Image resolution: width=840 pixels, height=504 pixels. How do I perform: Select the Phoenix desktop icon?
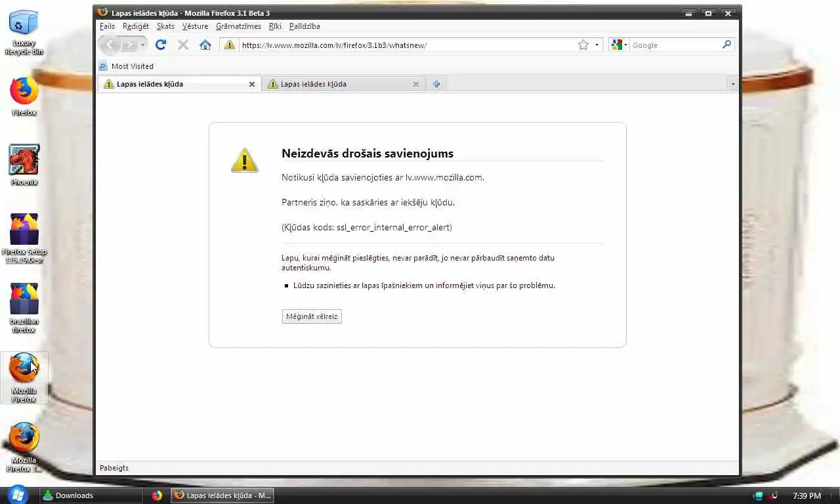(24, 165)
